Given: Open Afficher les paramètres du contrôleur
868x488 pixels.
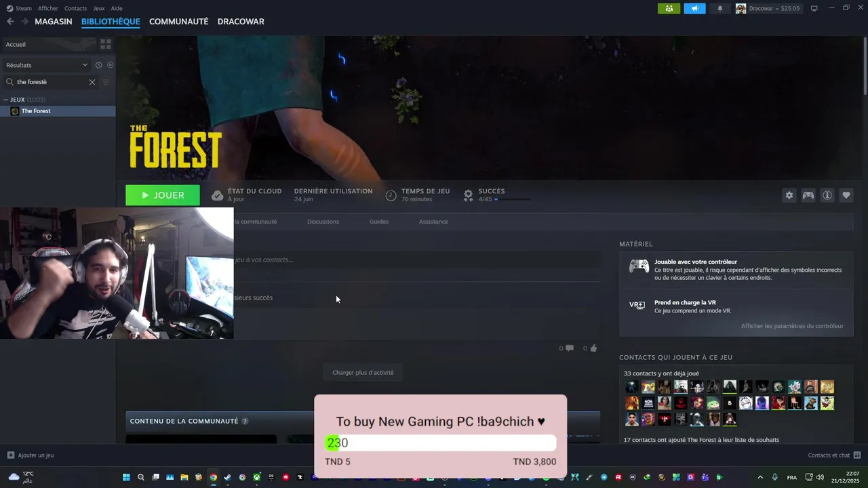Looking at the screenshot, I should coord(792,326).
